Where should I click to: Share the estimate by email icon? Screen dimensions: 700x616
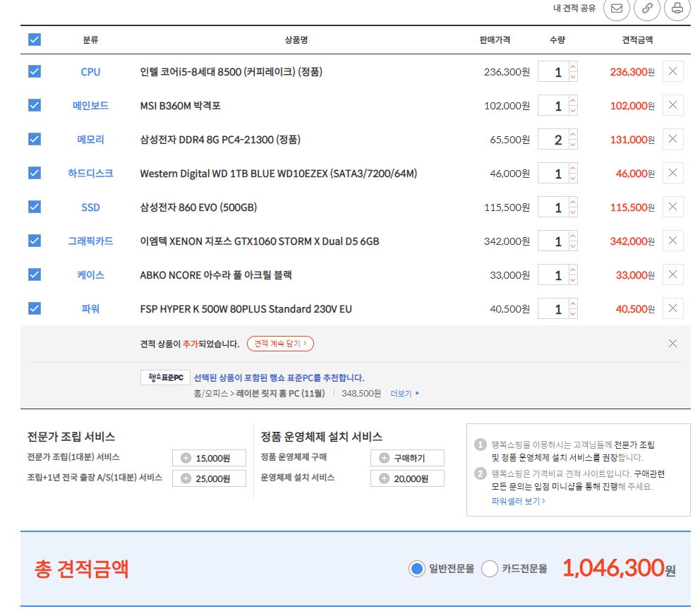[x=616, y=8]
